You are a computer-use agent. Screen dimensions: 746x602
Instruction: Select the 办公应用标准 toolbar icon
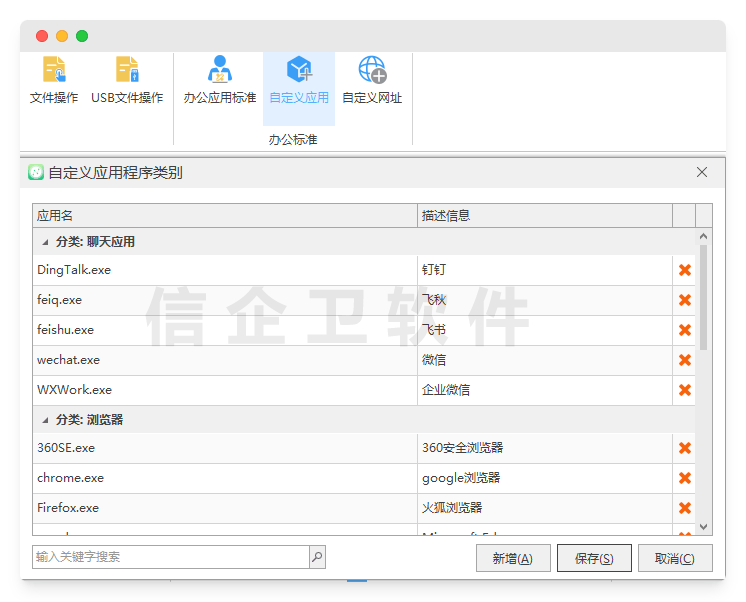[x=220, y=70]
